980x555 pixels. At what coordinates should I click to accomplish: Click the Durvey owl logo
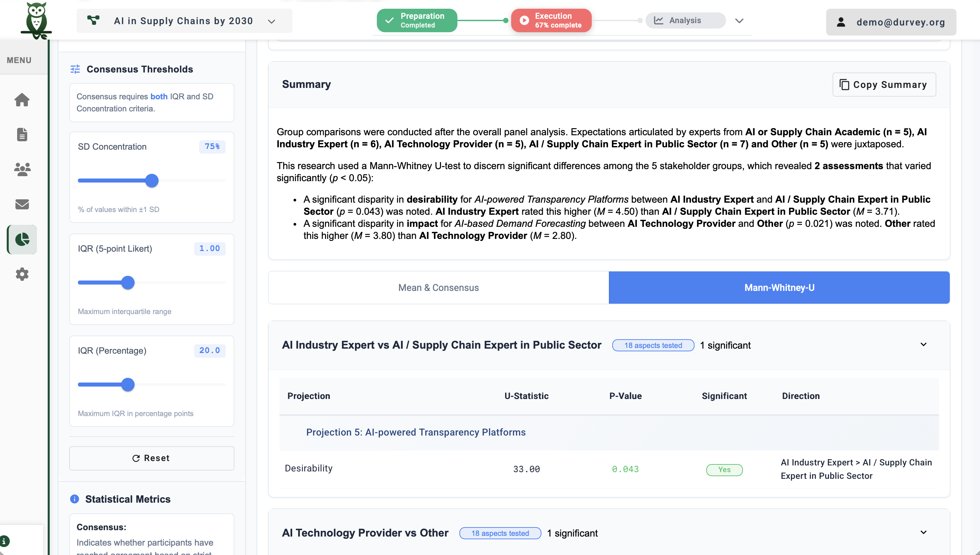(36, 20)
